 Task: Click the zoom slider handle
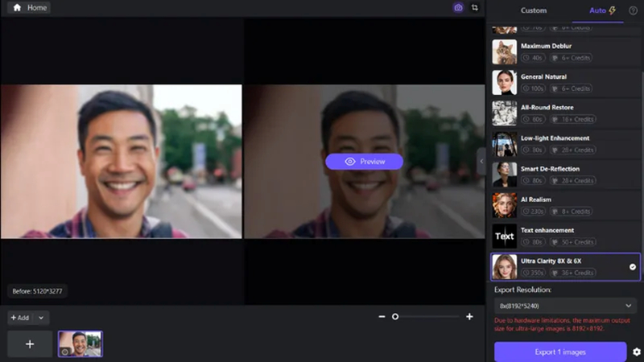pyautogui.click(x=395, y=316)
